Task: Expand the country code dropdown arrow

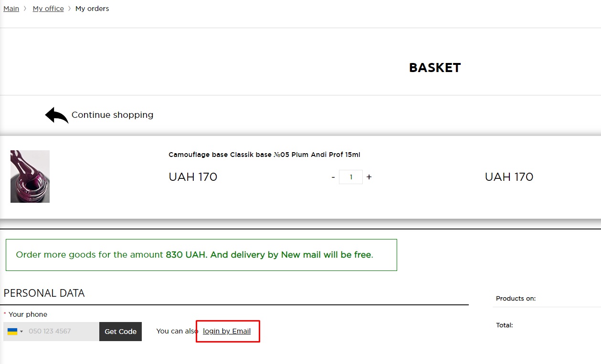Action: pyautogui.click(x=21, y=331)
